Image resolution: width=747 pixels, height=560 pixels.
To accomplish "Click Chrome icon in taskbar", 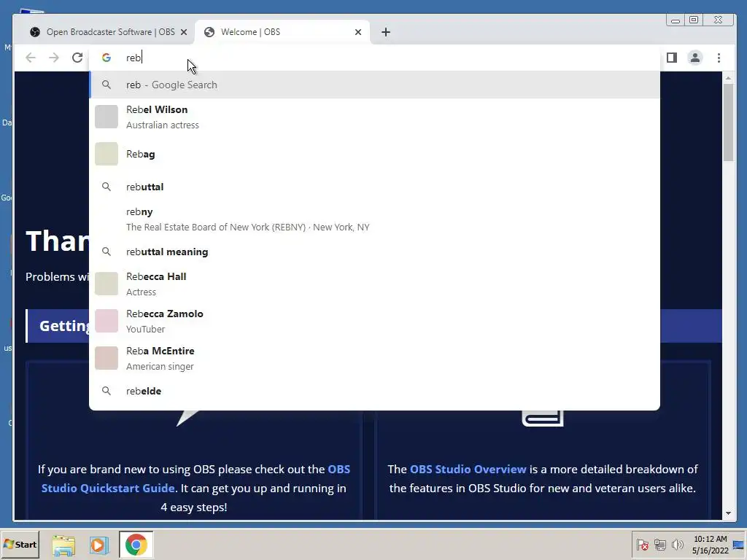I will coord(136,545).
